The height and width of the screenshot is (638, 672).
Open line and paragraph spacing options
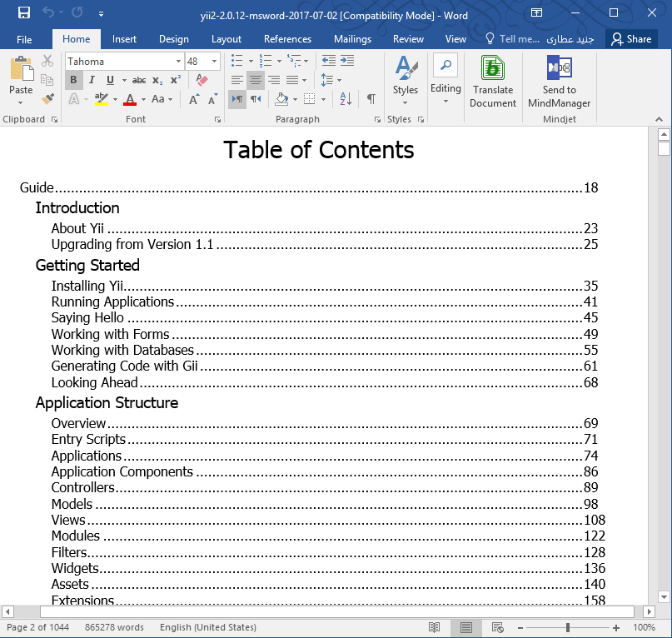coord(331,80)
